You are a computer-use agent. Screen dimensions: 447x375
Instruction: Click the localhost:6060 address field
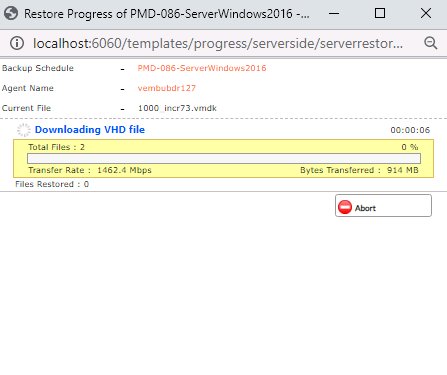tap(218, 43)
